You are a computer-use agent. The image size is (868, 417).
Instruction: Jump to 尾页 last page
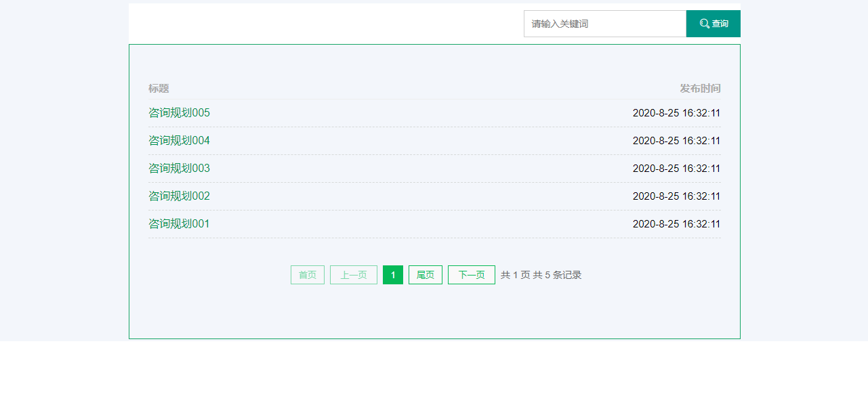426,275
